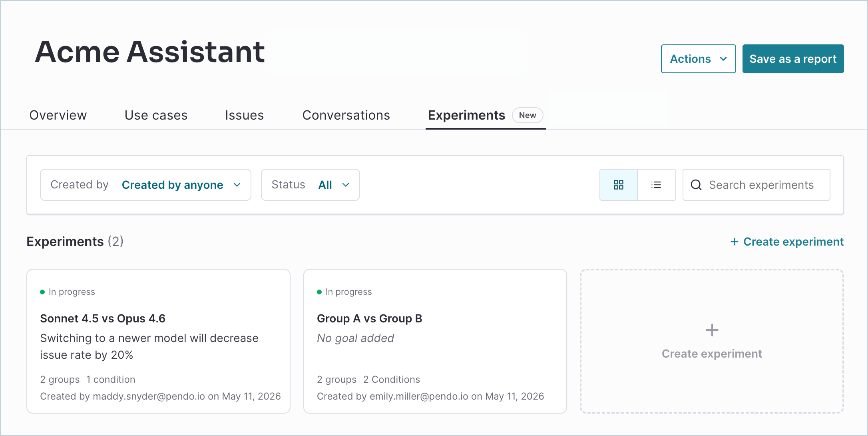Click the search magnifier icon
The height and width of the screenshot is (436, 868).
coord(696,185)
